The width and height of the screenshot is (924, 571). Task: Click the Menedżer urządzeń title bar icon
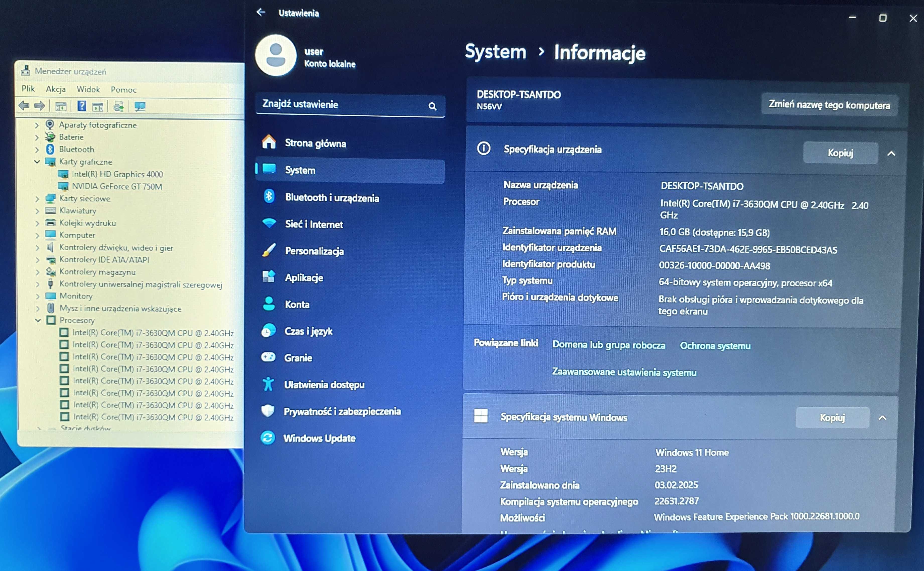[x=25, y=70]
